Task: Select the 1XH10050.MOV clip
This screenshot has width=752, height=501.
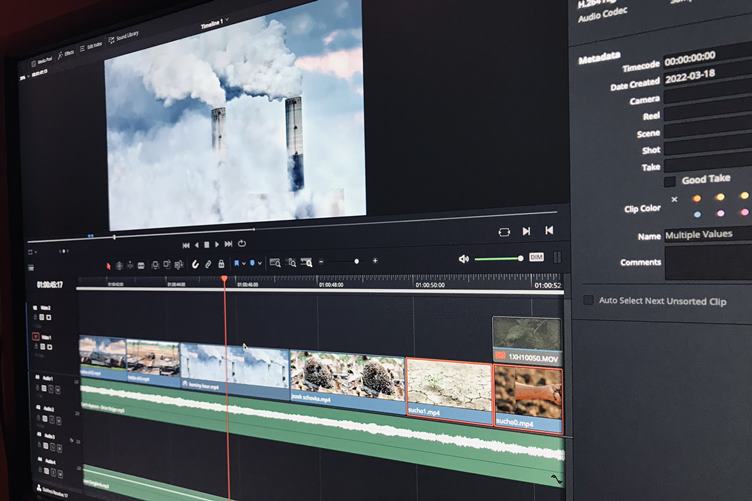Action: pos(527,340)
